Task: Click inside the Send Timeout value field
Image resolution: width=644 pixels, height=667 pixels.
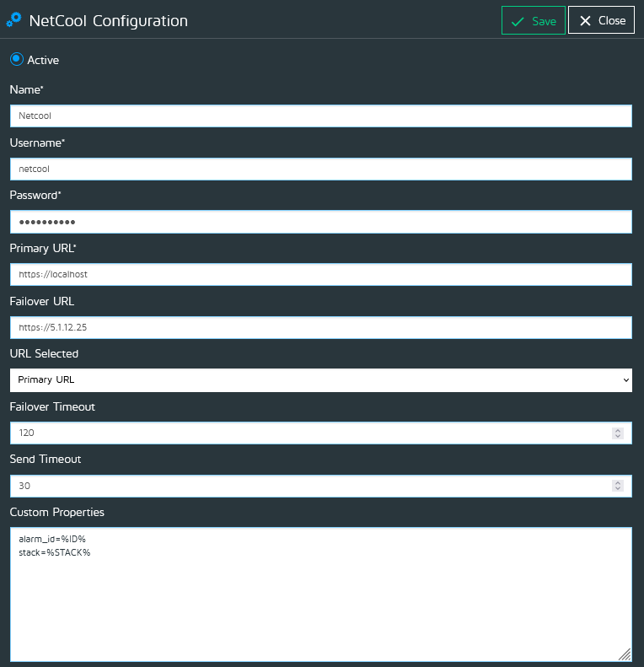Action: pos(303,486)
